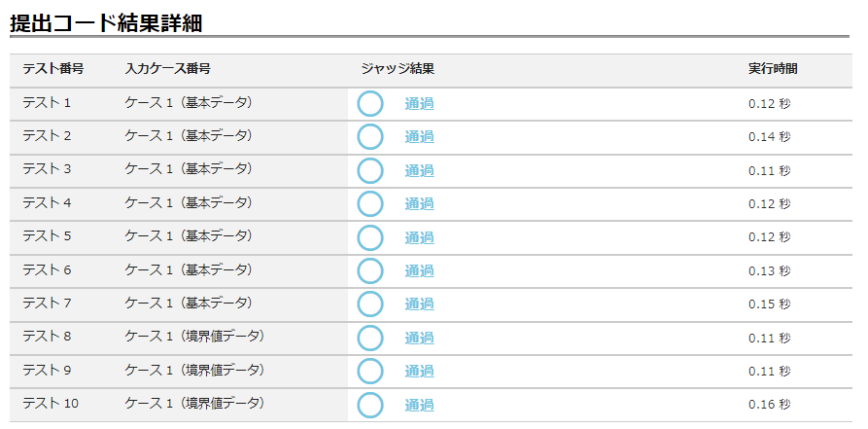Viewport: 868px width, 429px height.
Task: Click the pass circle icon for テスト 2
Action: coord(370,137)
